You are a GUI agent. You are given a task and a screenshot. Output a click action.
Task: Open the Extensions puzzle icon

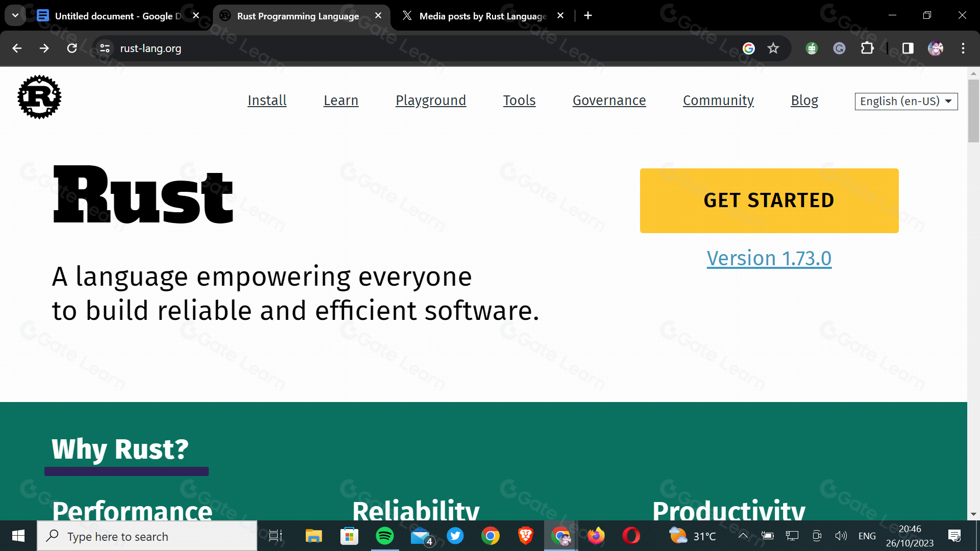tap(867, 48)
